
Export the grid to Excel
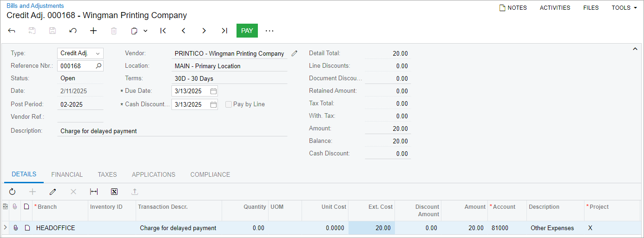click(x=114, y=192)
